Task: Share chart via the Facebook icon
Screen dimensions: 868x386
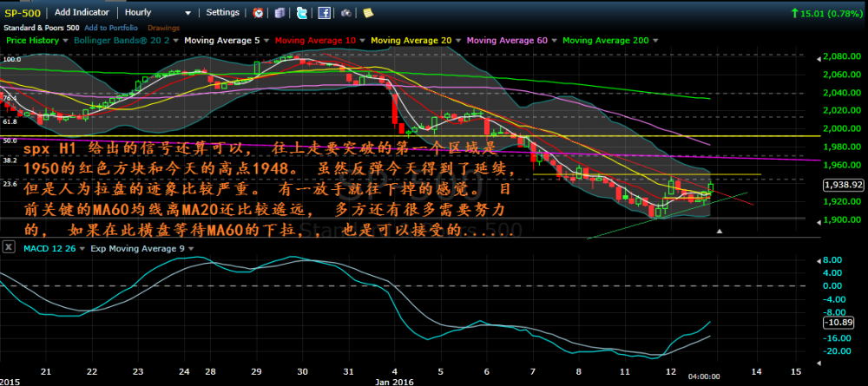Action: click(323, 13)
